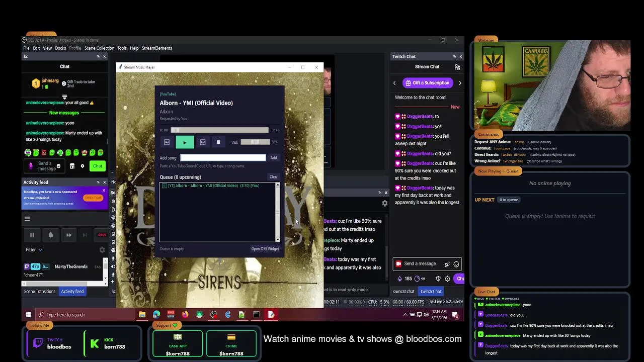This screenshot has width=644, height=362.
Task: Select the Twitch Chat tab
Action: pyautogui.click(x=431, y=292)
